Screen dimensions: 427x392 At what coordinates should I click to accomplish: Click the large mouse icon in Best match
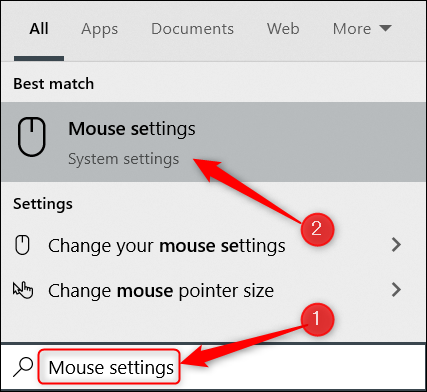(32, 137)
